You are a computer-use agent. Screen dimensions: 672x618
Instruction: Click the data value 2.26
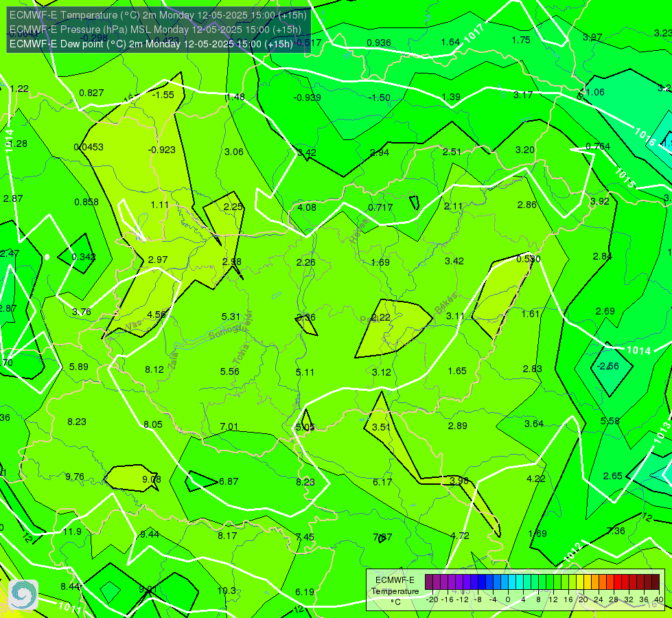tap(306, 262)
